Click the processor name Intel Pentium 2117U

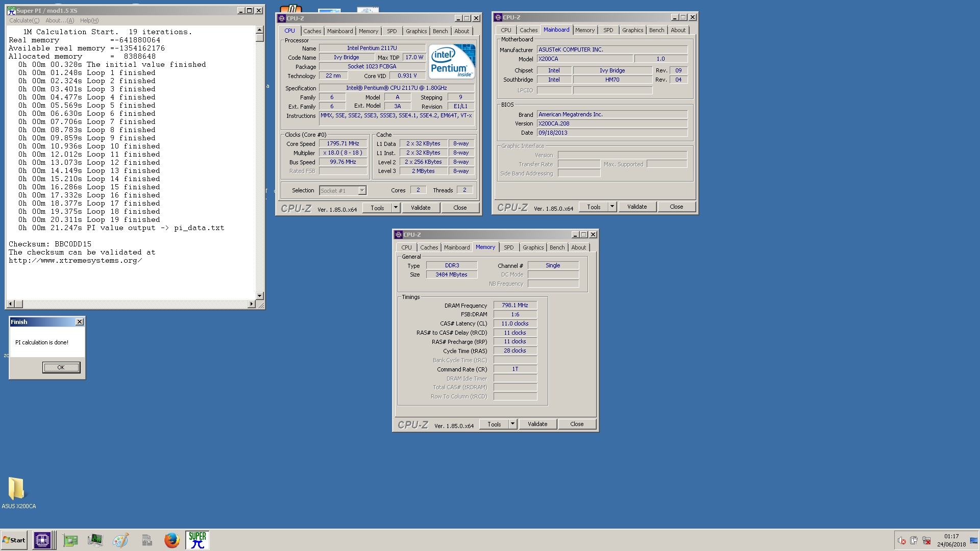click(x=372, y=48)
